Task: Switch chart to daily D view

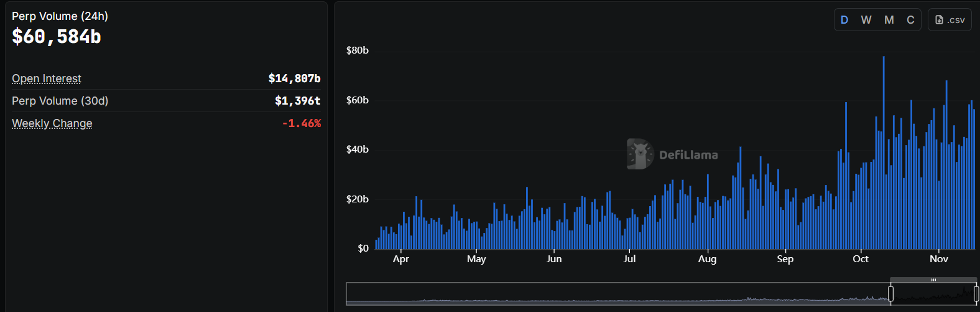Action: click(x=844, y=20)
